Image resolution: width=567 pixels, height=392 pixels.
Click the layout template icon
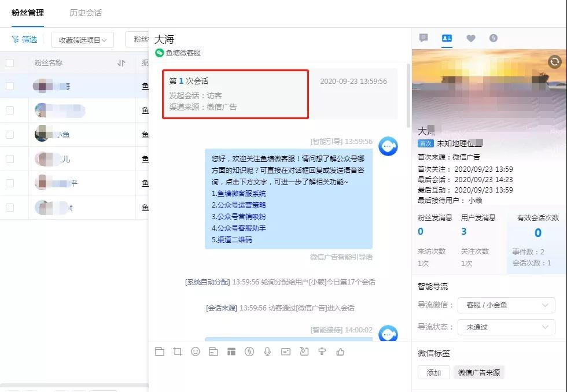[x=231, y=352]
